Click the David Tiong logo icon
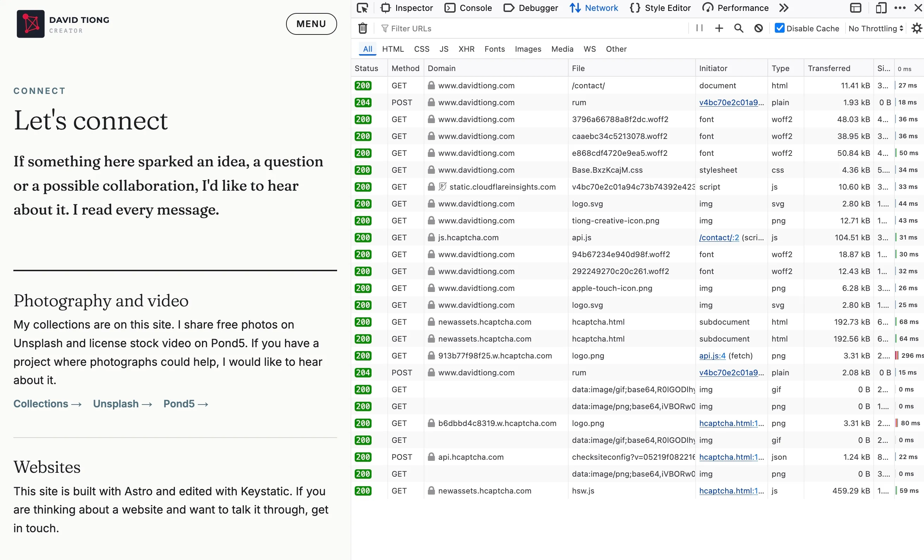 click(x=31, y=24)
